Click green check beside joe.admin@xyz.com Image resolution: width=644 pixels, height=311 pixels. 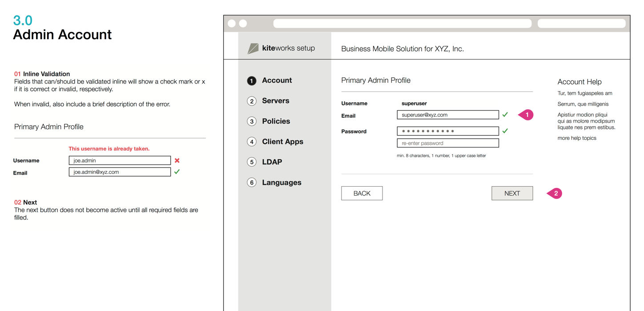click(177, 171)
